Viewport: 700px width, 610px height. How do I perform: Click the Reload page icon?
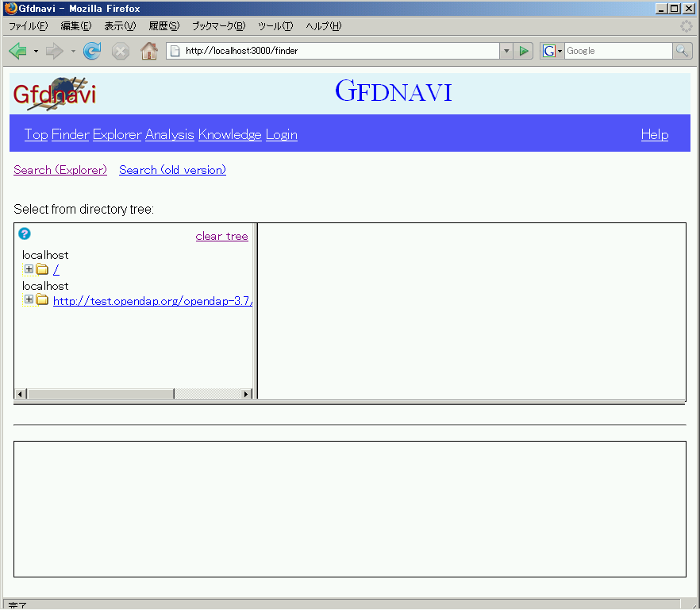tap(92, 51)
